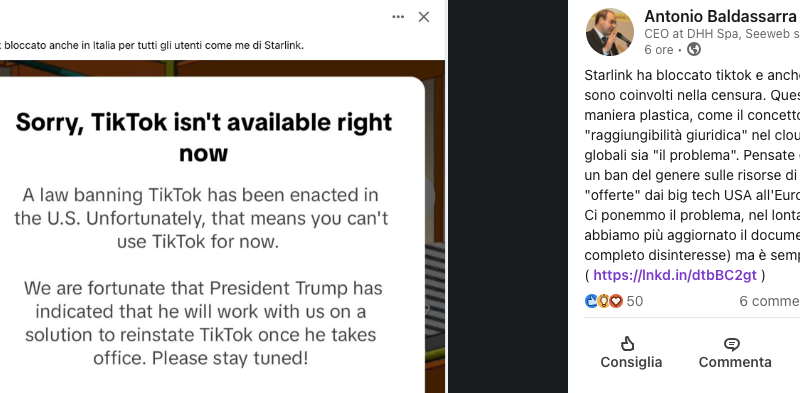View the 50 reactions count
800x393 pixels.
point(635,301)
